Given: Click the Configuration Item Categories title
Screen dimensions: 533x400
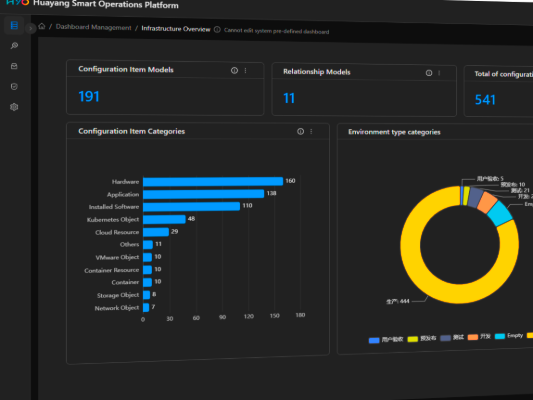Looking at the screenshot, I should coord(132,131).
